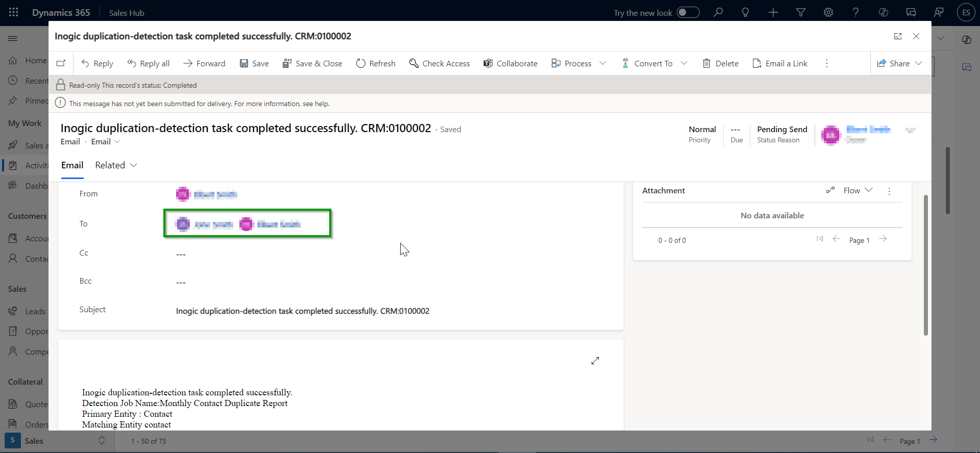Viewport: 980px width, 453px height.
Task: Open Activities in the left navigation
Action: [27, 165]
